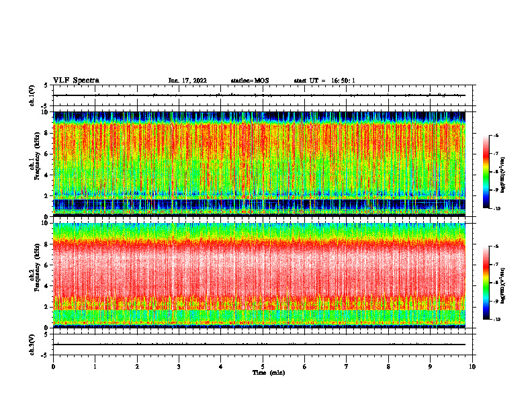
Task: Click the "8" kHz tick of ch.1 frequency axis
Action: click(47, 133)
